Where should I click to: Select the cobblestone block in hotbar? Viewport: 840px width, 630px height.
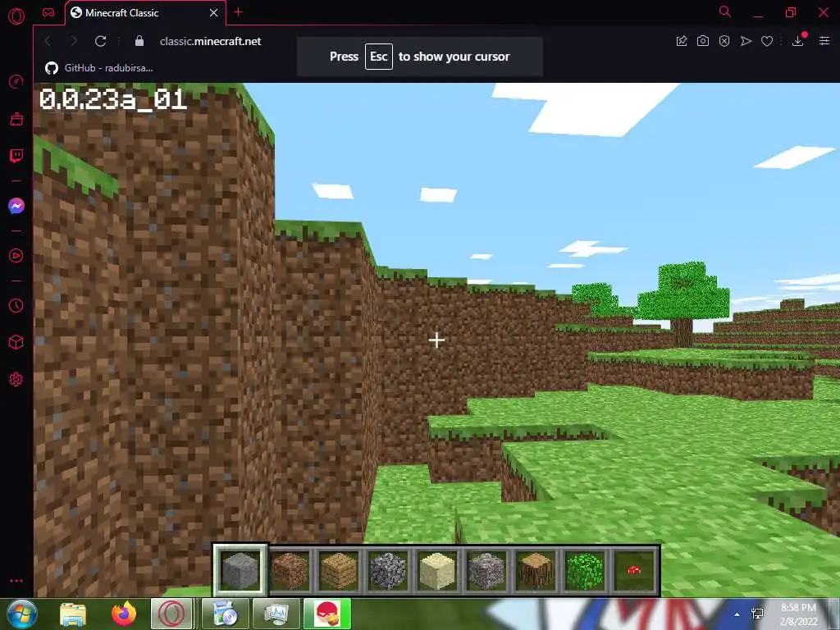(388, 571)
